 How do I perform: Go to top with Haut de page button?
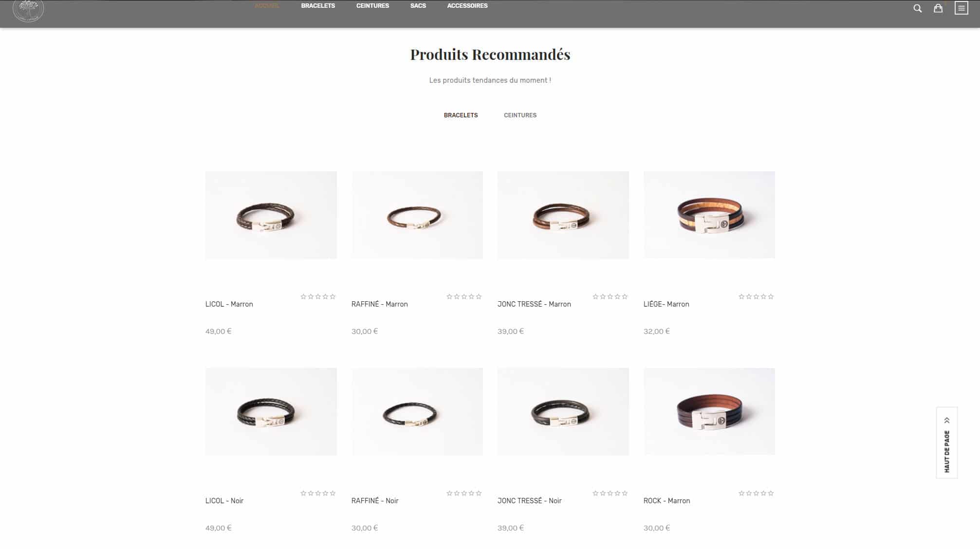pyautogui.click(x=947, y=442)
